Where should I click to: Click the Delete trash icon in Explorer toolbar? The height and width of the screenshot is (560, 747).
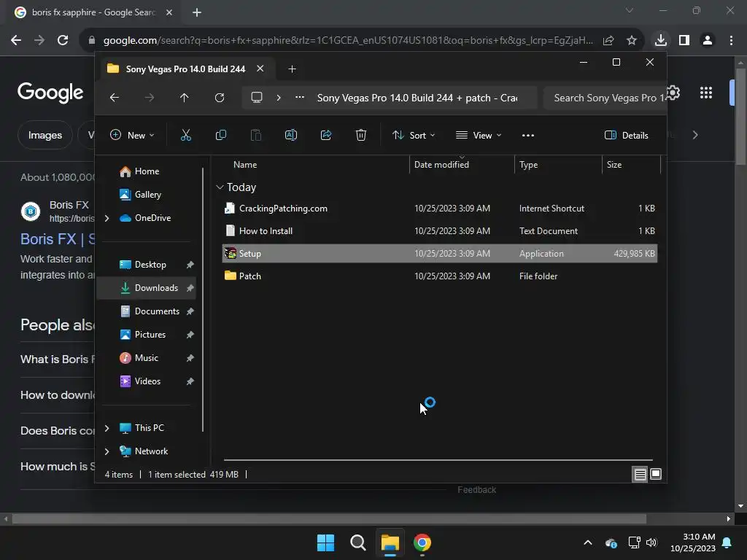click(x=360, y=135)
